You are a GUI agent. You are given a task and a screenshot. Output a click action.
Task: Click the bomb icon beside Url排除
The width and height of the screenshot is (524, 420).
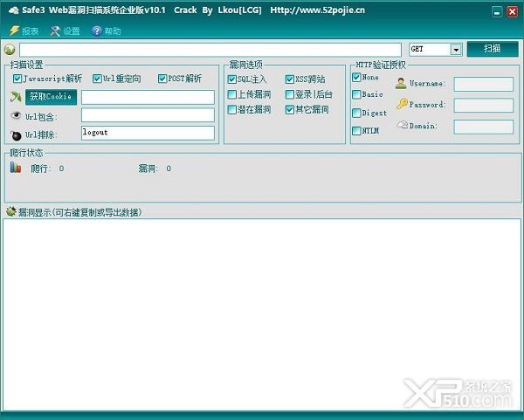[16, 135]
